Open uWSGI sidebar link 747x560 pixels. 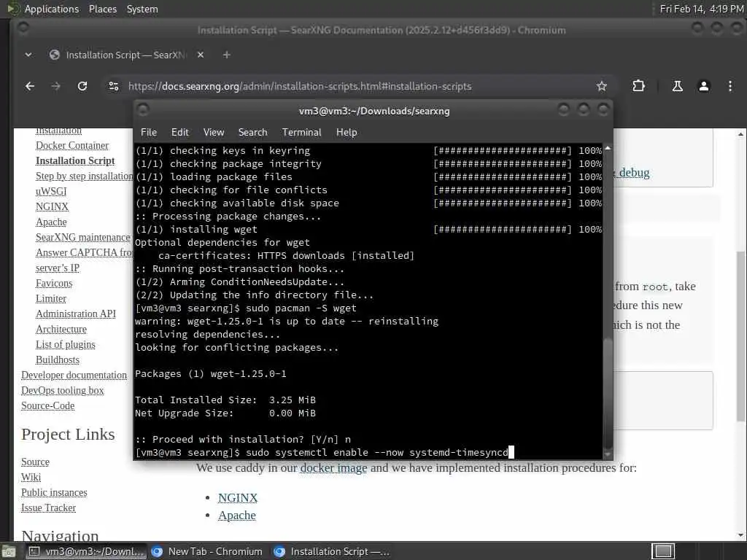[51, 191]
